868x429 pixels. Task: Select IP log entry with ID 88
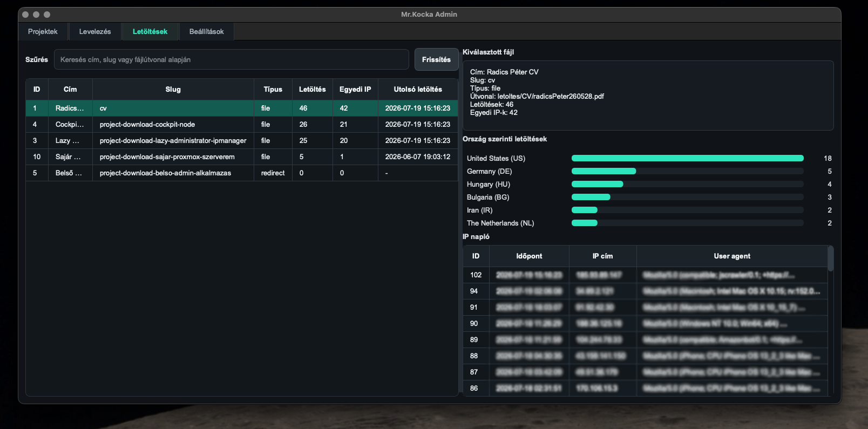coord(645,356)
